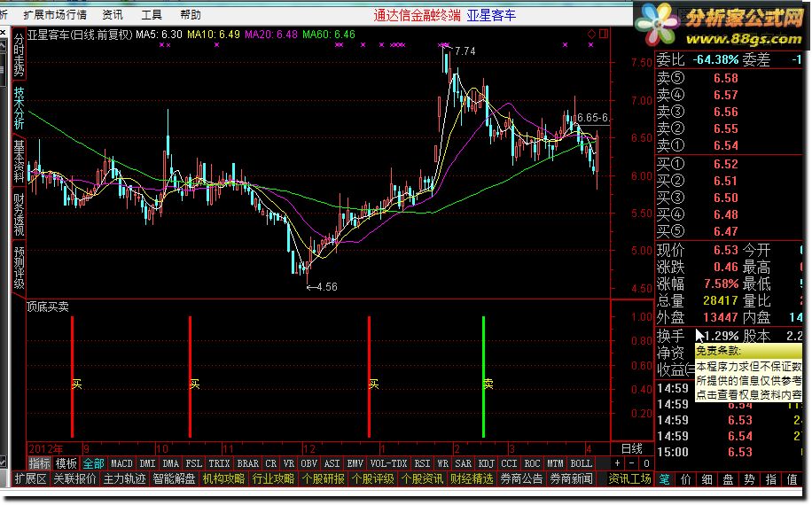Open the 券商公告 tab
The image size is (812, 505).
point(521,479)
